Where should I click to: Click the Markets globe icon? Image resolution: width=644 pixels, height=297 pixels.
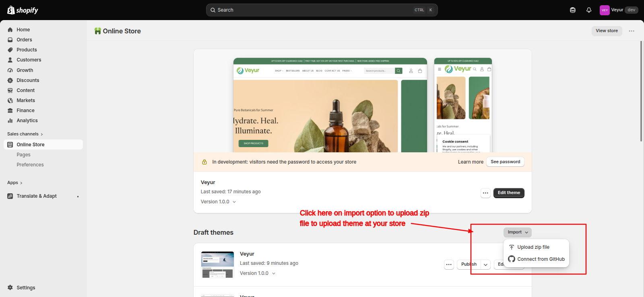[x=10, y=100]
